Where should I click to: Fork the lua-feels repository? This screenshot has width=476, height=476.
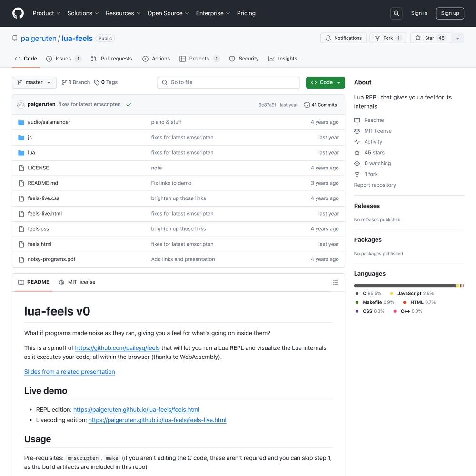(388, 38)
